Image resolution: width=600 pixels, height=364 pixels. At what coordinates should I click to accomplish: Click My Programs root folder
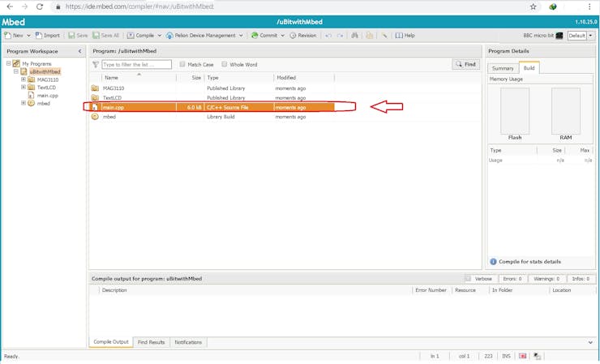pyautogui.click(x=36, y=63)
